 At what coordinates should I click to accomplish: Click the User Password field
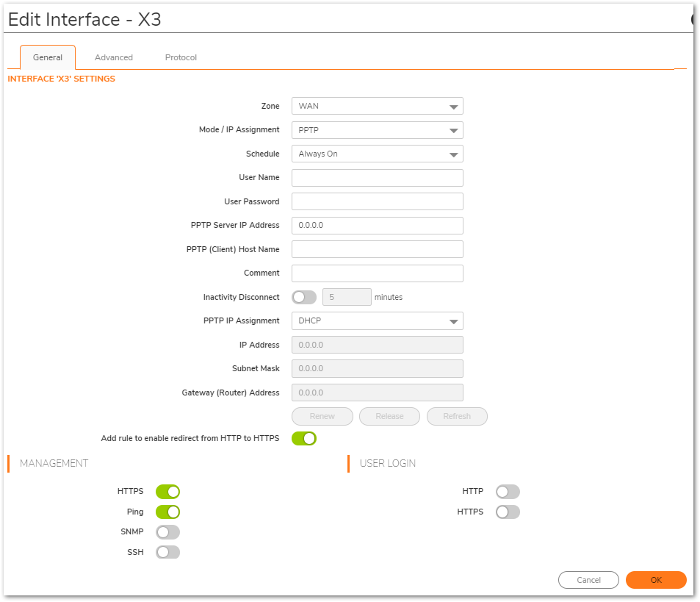point(377,201)
